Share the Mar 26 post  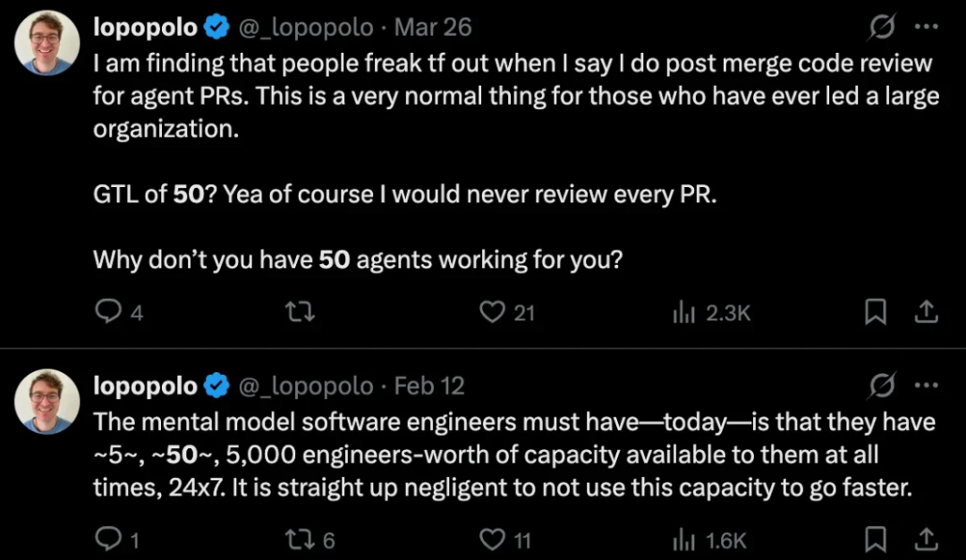click(x=927, y=311)
